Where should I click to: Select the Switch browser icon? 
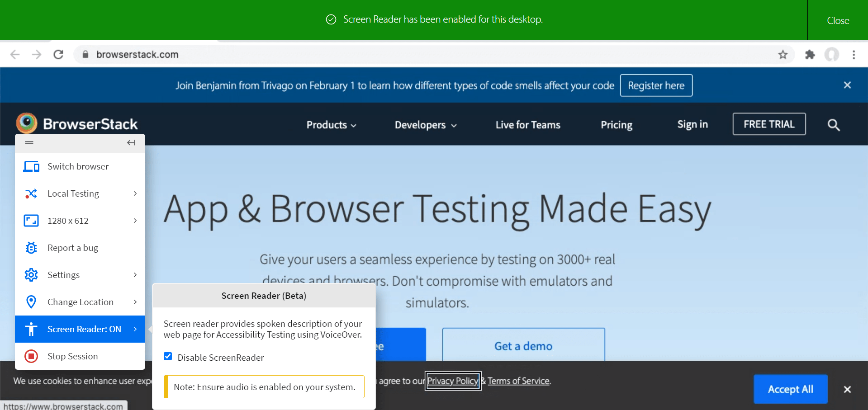[x=31, y=166]
